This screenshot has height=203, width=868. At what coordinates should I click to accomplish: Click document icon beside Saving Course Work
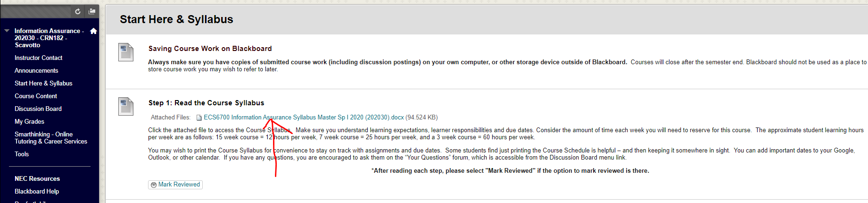[x=126, y=52]
